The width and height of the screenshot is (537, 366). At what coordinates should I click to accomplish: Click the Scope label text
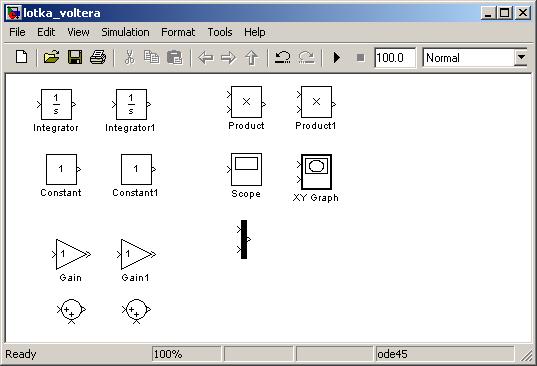pos(246,194)
